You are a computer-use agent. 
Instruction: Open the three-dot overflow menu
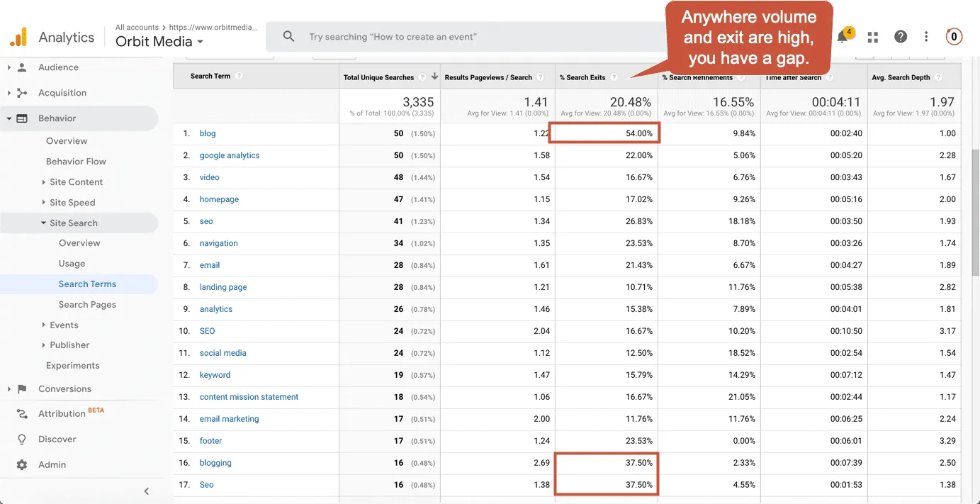(x=926, y=36)
